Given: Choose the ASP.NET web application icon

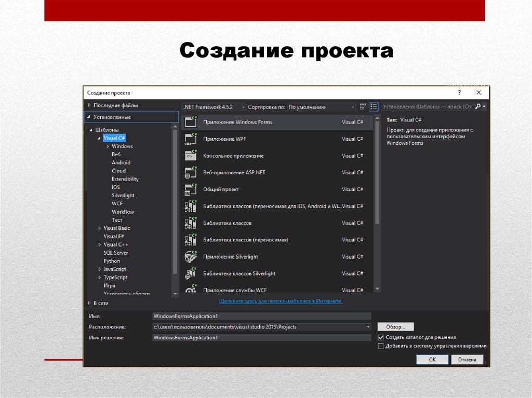Looking at the screenshot, I should point(191,172).
